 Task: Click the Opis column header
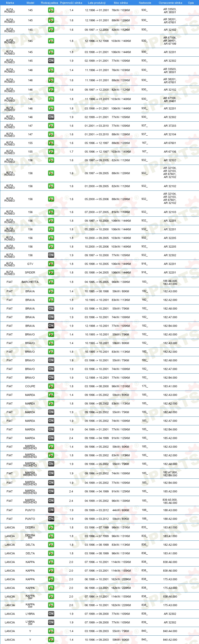pos(191,3)
